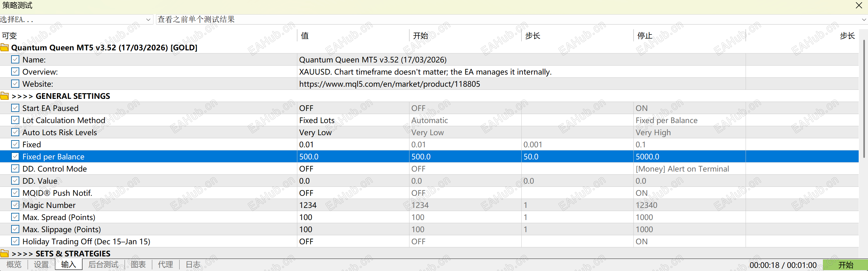
Task: Click the Lot Calculation Method value Fixed Lots
Action: pyautogui.click(x=353, y=120)
